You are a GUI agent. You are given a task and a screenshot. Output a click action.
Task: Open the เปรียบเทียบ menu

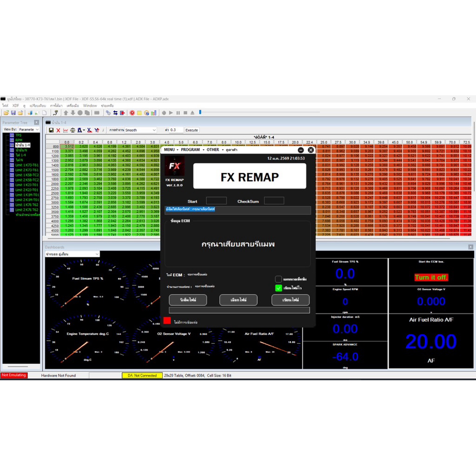tap(38, 106)
